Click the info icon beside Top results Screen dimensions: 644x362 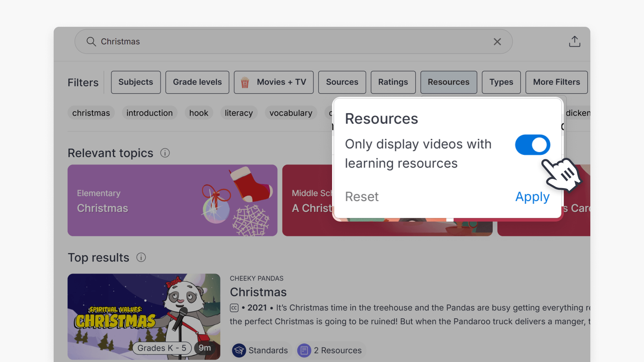[141, 257]
